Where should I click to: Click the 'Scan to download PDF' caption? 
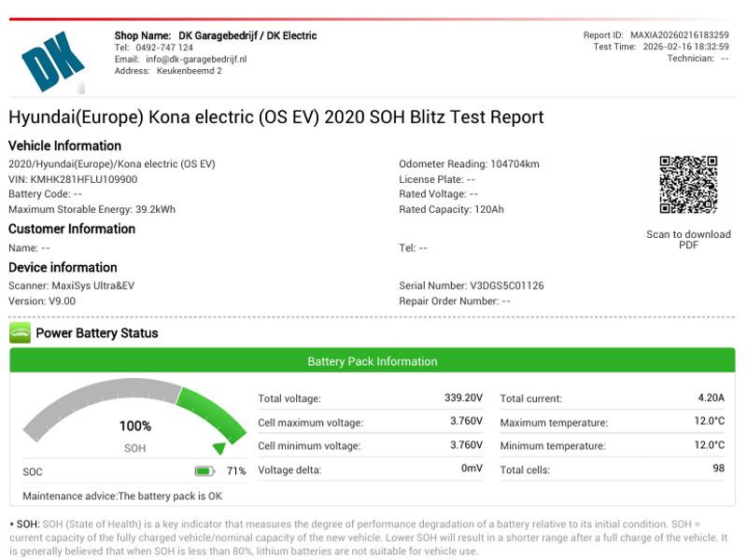(688, 240)
